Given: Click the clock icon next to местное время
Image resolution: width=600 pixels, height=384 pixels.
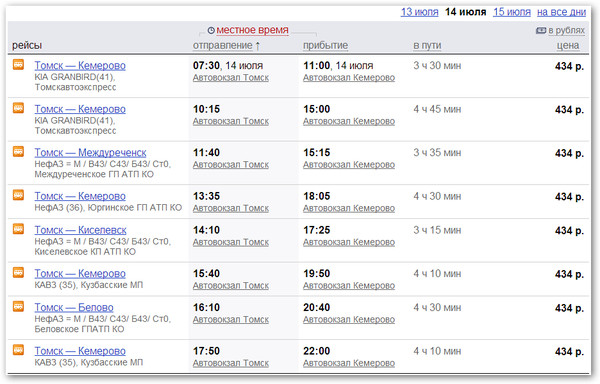Looking at the screenshot, I should (211, 30).
